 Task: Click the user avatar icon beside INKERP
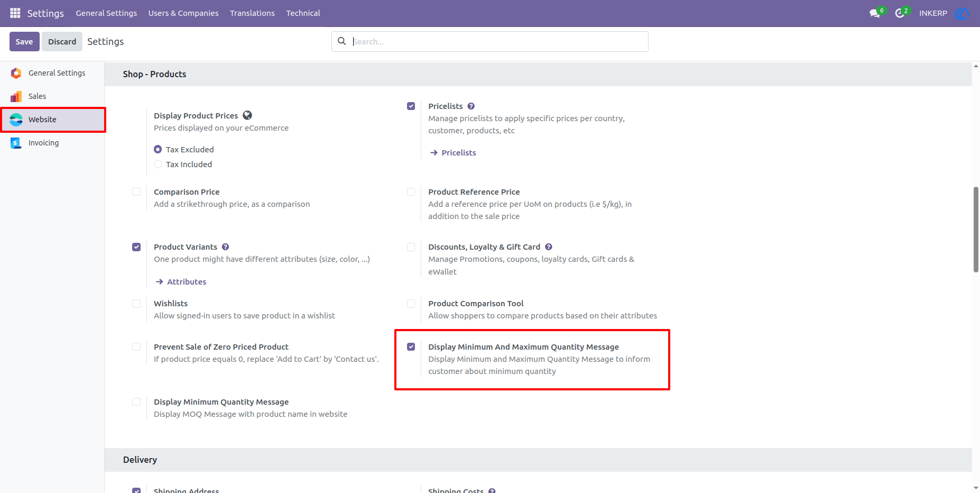tap(961, 13)
